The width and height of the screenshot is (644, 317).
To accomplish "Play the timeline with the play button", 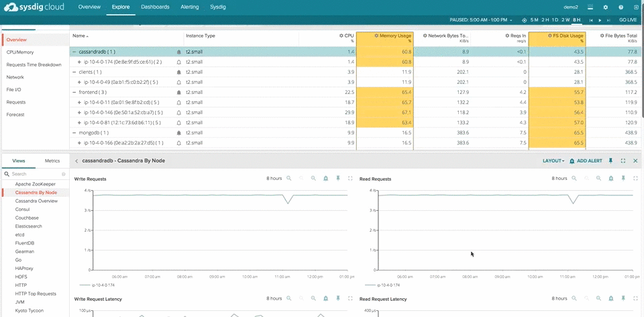I will click(600, 20).
